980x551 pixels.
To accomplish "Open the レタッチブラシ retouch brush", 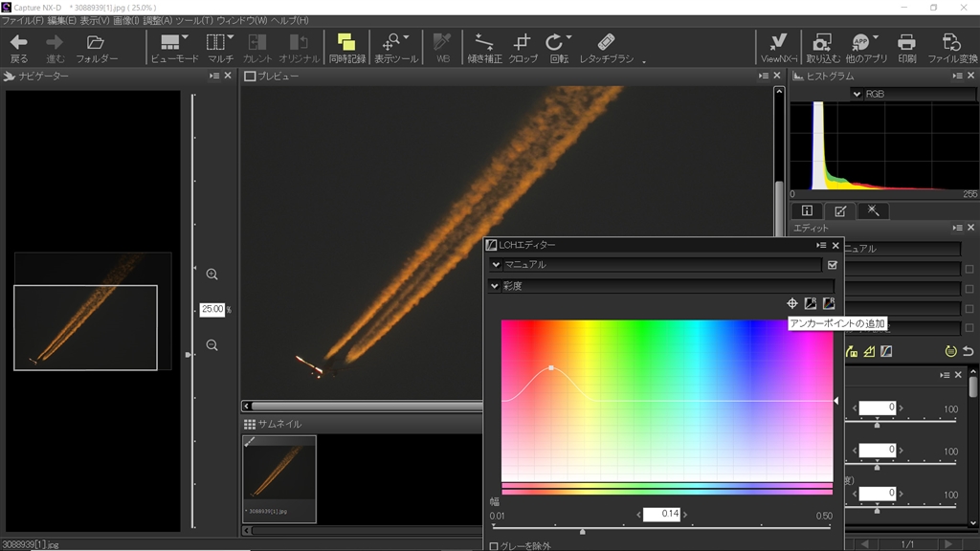I will click(x=606, y=48).
